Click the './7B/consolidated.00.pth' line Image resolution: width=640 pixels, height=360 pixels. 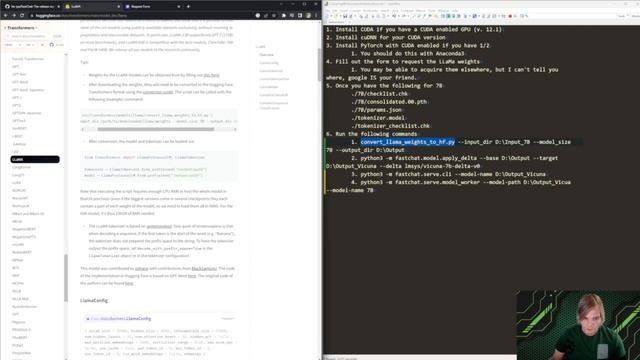(x=389, y=102)
